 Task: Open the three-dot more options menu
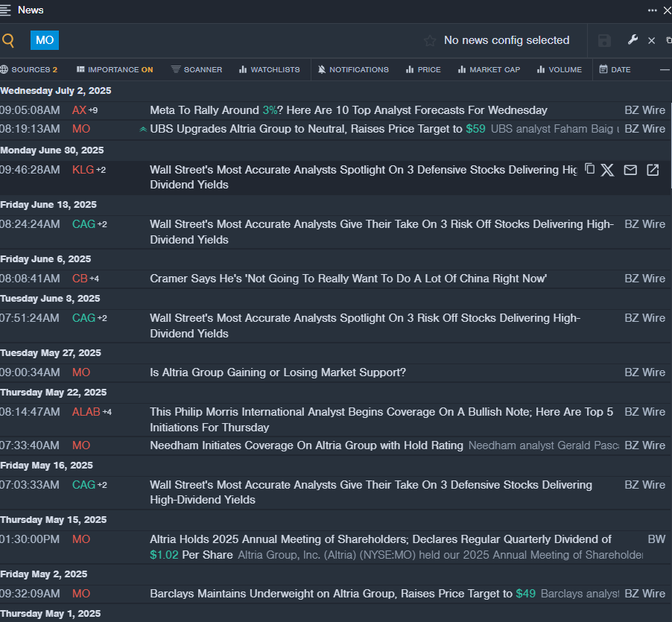[653, 10]
